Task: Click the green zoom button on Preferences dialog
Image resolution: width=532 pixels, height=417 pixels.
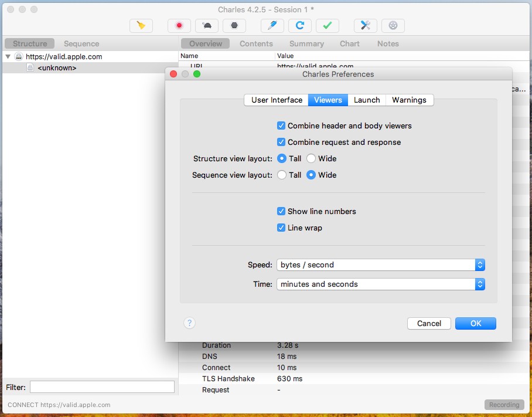Action: (197, 74)
